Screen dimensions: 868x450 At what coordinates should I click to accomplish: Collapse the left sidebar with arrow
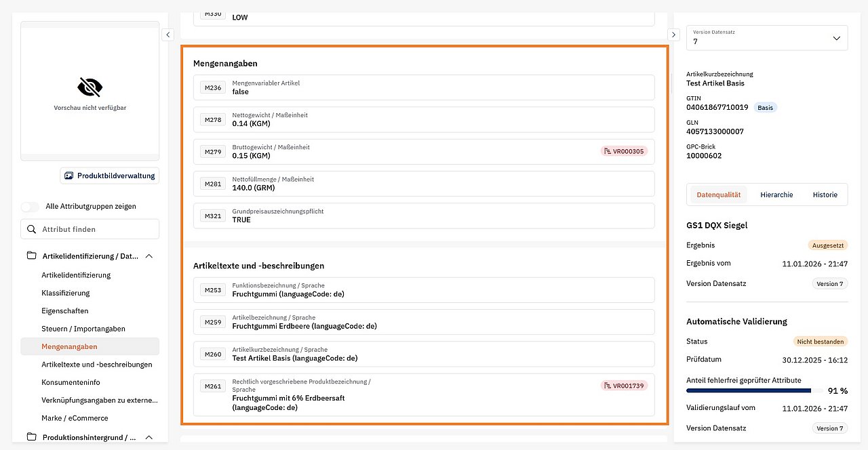pyautogui.click(x=168, y=35)
